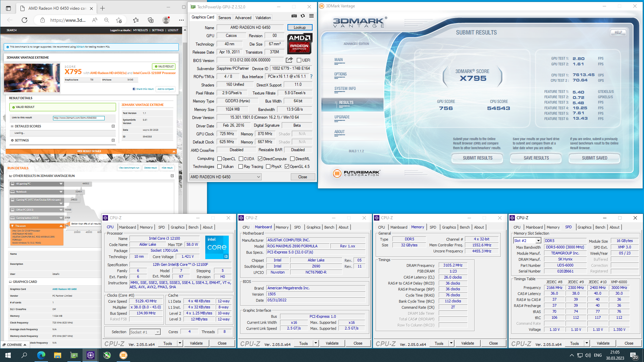Open browser settings and more menu
The width and height of the screenshot is (644, 362).
(181, 20)
